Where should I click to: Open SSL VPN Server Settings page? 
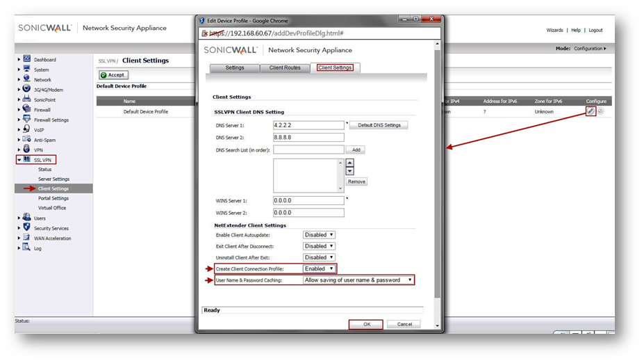point(53,179)
